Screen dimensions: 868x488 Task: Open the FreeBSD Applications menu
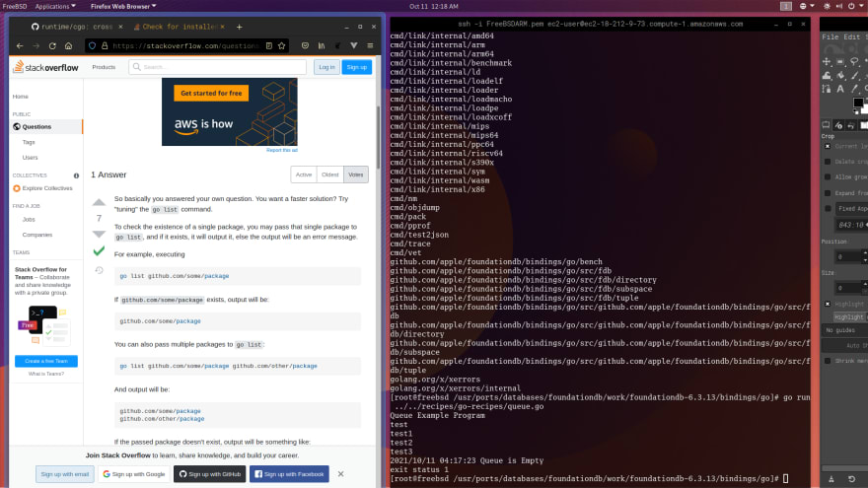(55, 6)
